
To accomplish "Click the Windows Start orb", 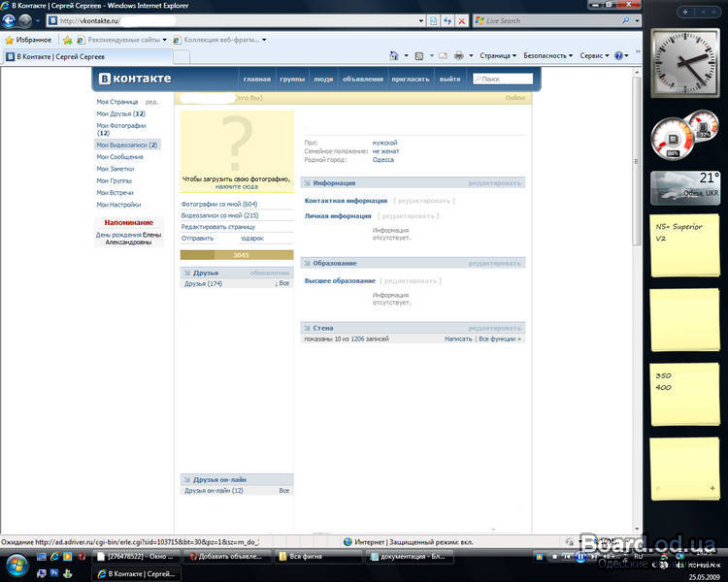I will click(17, 564).
